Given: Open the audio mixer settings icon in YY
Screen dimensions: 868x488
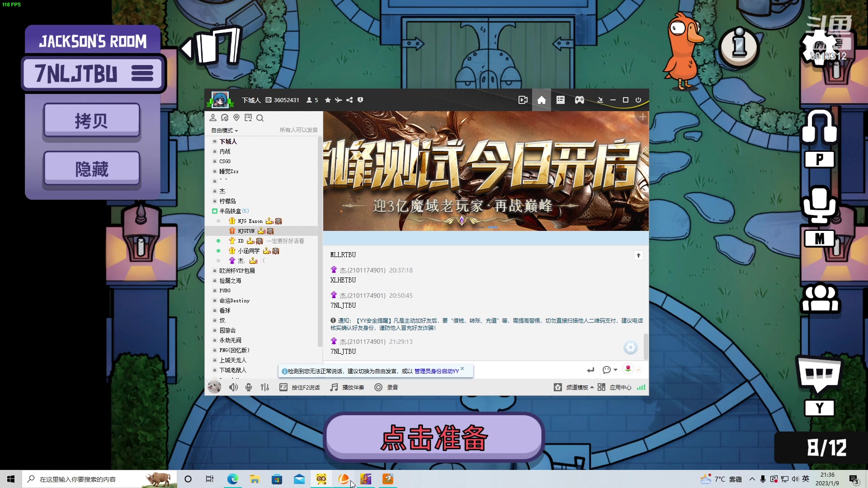Looking at the screenshot, I should pos(265,387).
